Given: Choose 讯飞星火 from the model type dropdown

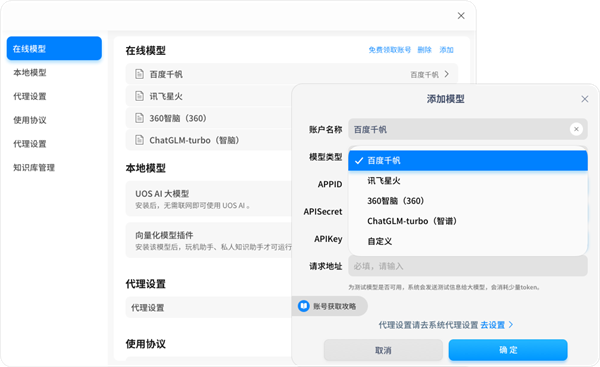Looking at the screenshot, I should point(468,181).
